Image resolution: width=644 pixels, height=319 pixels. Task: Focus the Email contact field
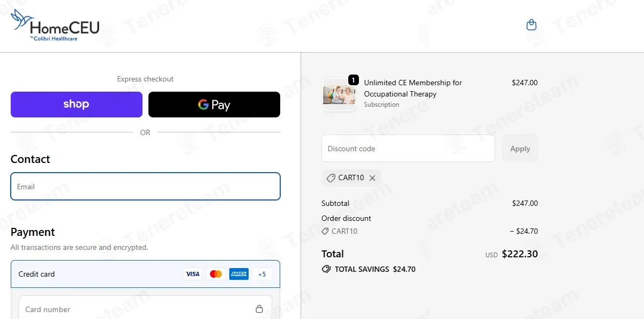[x=145, y=187]
